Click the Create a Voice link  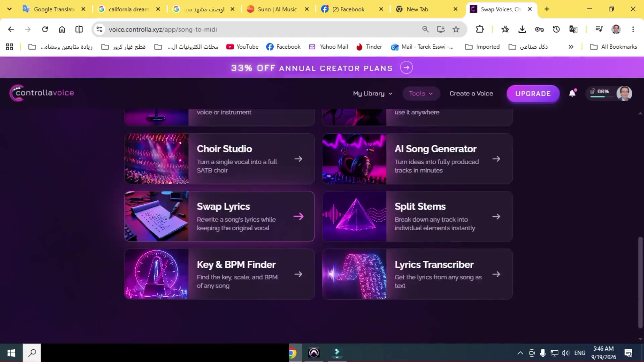click(x=471, y=94)
